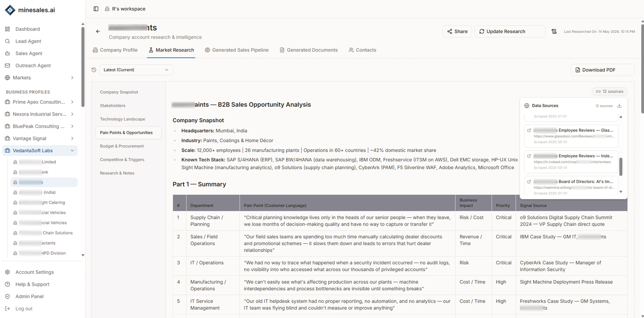The image size is (644, 318).
Task: Open Indeed Employee Reviews external link icon
Action: click(x=529, y=156)
